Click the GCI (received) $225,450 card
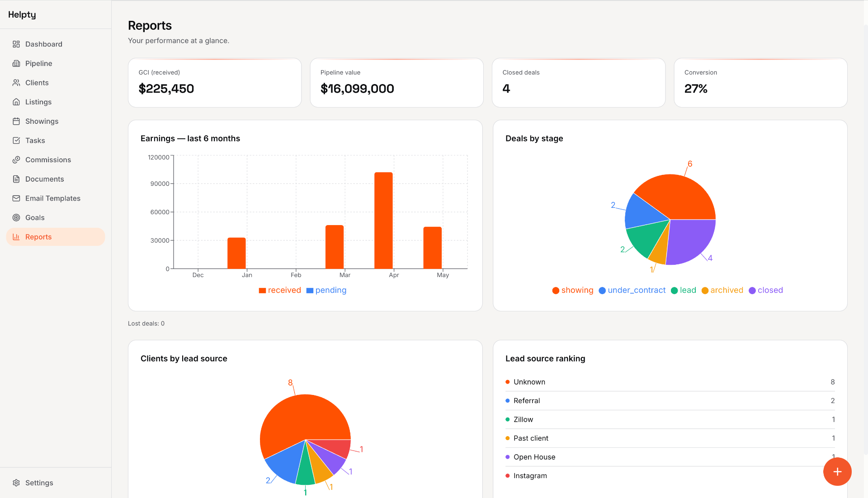 (215, 83)
